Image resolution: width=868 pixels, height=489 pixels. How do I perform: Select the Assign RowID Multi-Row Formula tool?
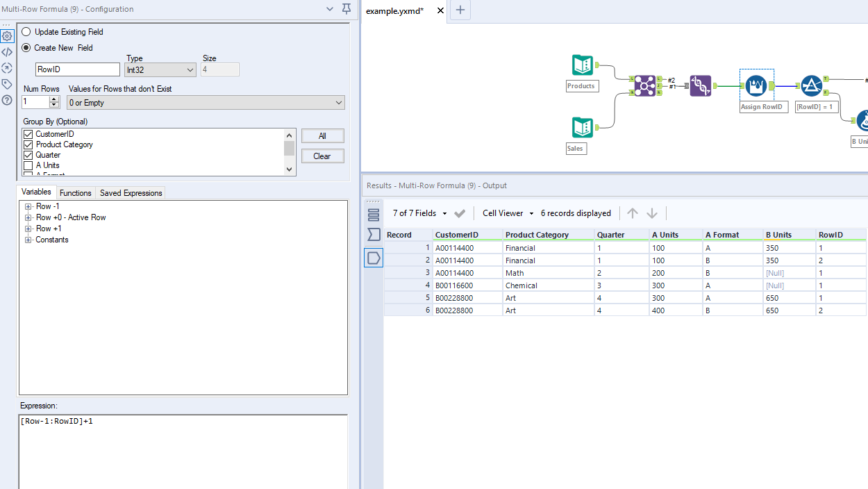(x=756, y=86)
